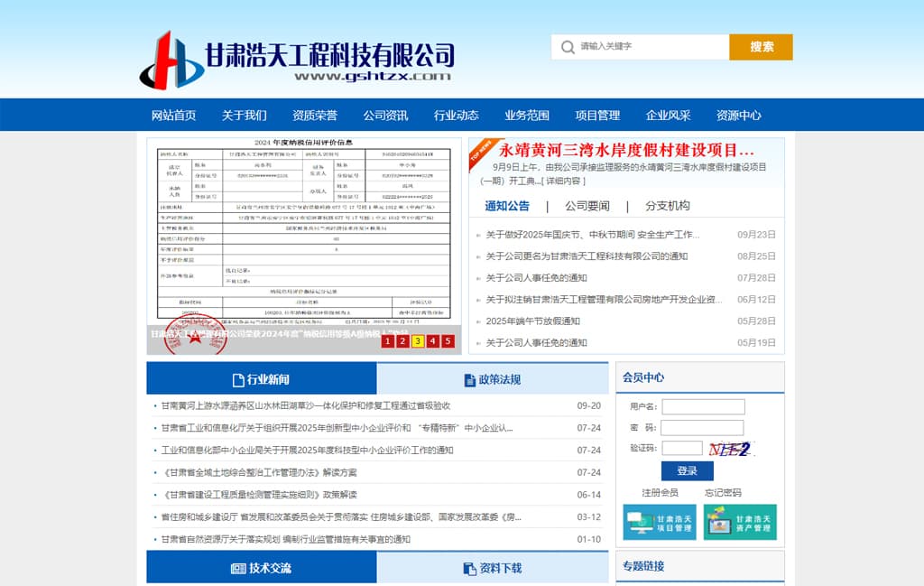Select the 政策法规 tab
Viewport: 924px width, 586px height.
click(492, 378)
